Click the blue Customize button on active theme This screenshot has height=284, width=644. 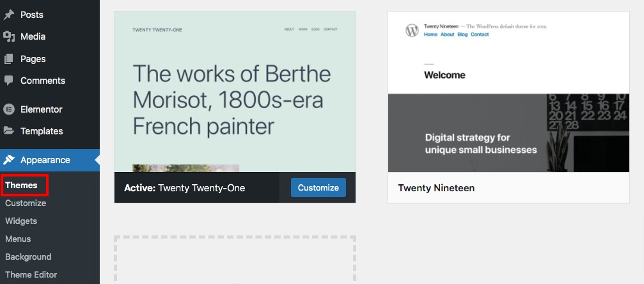[318, 187]
